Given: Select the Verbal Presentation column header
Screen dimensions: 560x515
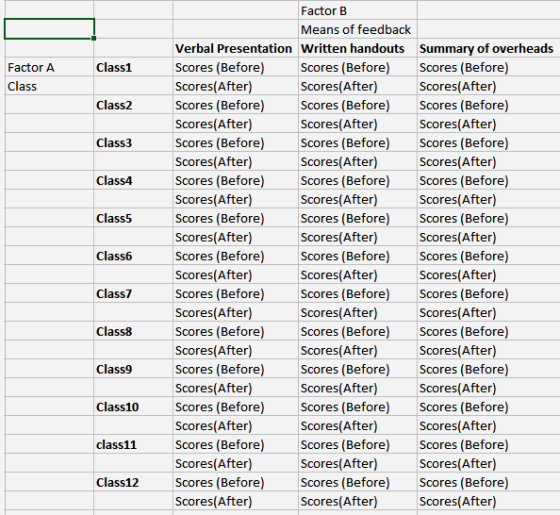Looking at the screenshot, I should (235, 48).
